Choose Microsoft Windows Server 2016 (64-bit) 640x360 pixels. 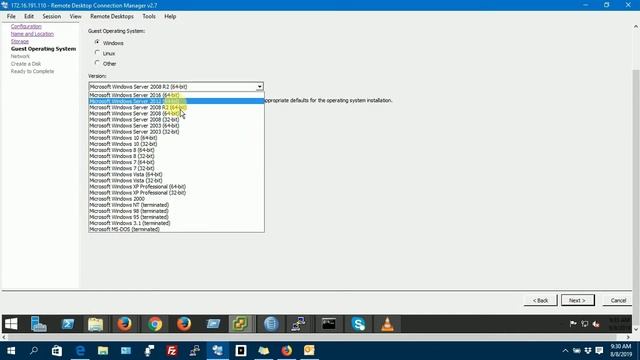(x=176, y=95)
